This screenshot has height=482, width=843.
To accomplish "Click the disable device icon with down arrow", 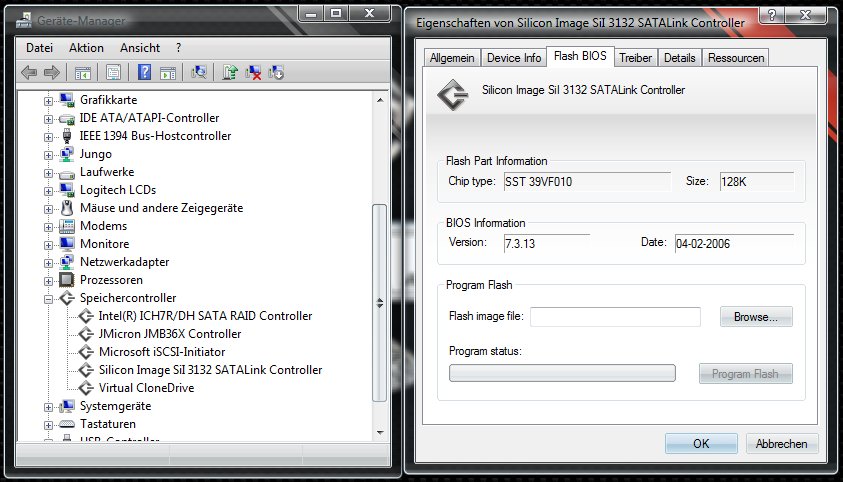I will coord(276,73).
